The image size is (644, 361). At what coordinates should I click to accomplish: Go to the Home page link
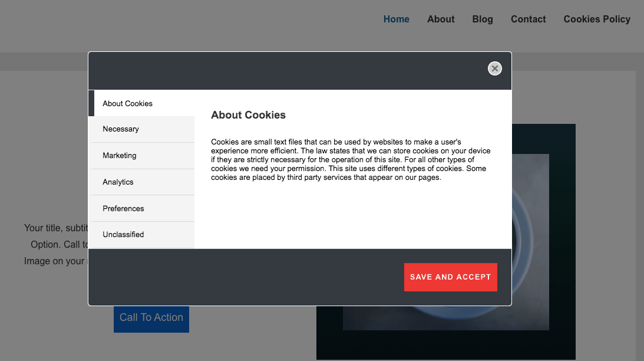pyautogui.click(x=397, y=19)
